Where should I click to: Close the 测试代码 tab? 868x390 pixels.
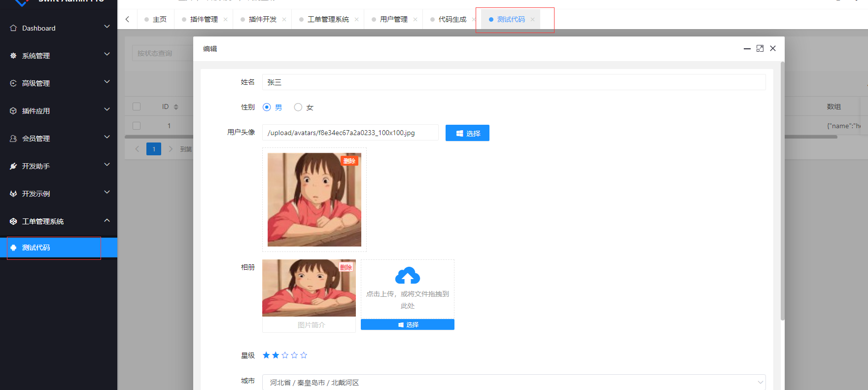(533, 20)
